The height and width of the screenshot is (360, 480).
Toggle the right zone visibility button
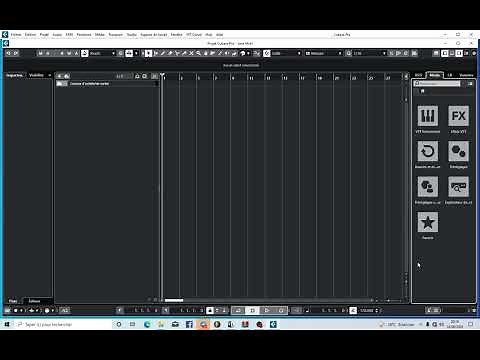click(459, 53)
